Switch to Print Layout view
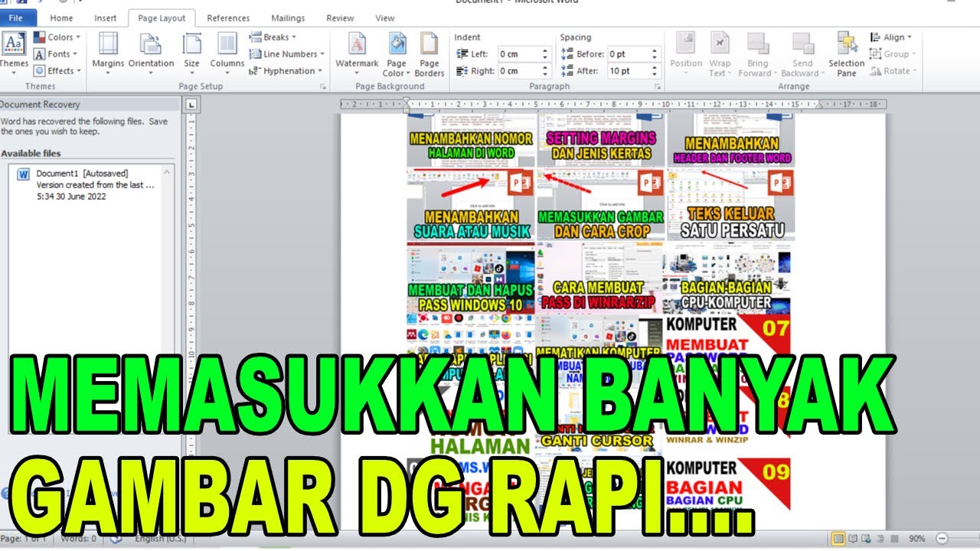The width and height of the screenshot is (980, 551). [838, 539]
